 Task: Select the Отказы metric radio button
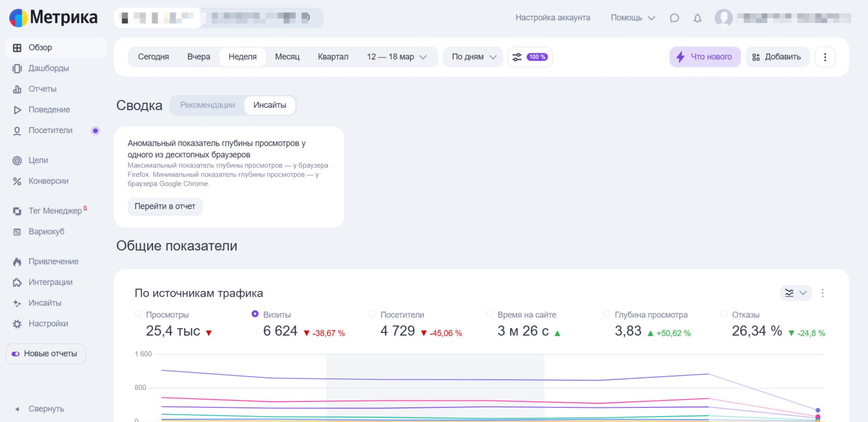click(724, 314)
